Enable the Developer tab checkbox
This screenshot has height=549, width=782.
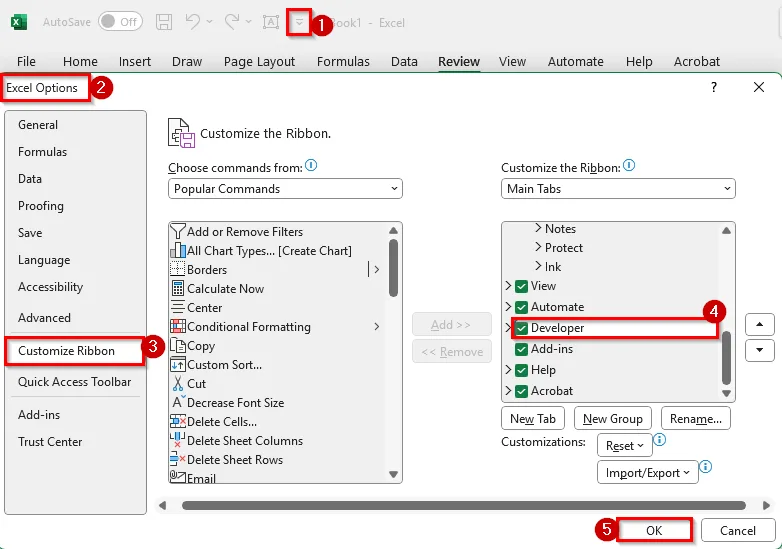tap(521, 328)
